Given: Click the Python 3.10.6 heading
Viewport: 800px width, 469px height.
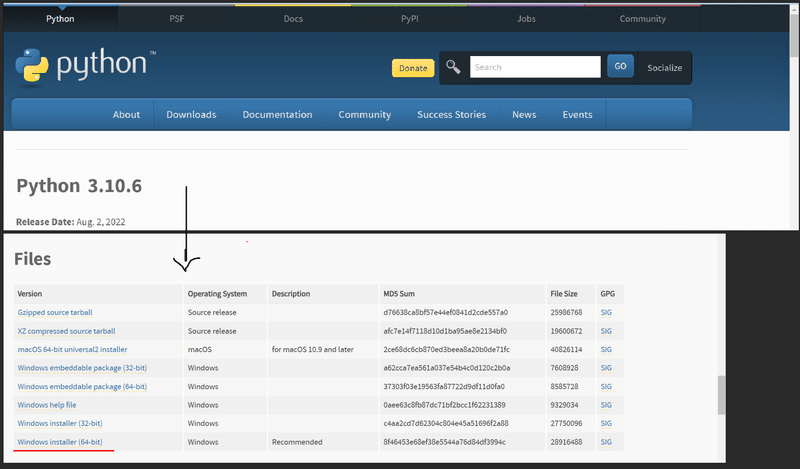Looking at the screenshot, I should pos(79,186).
